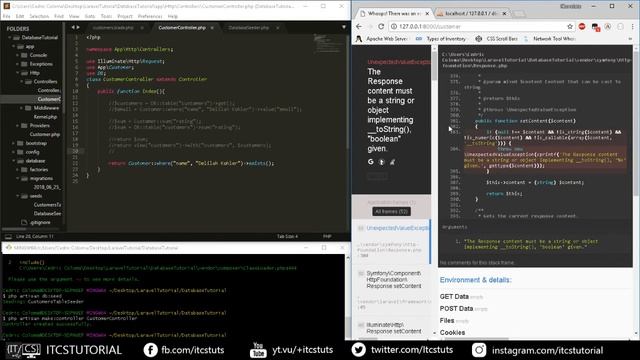Open the File menu in Sublime Text
The image size is (640, 360).
coord(7,16)
